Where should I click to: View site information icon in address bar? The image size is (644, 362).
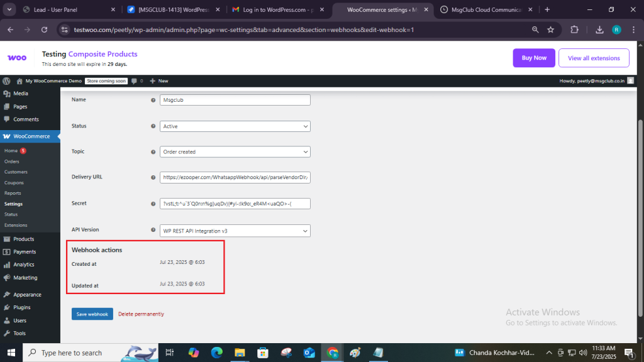point(65,30)
